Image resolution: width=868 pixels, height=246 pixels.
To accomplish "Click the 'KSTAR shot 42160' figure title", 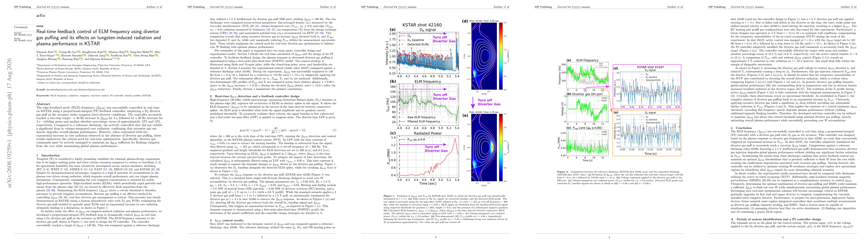I will tap(422, 25).
